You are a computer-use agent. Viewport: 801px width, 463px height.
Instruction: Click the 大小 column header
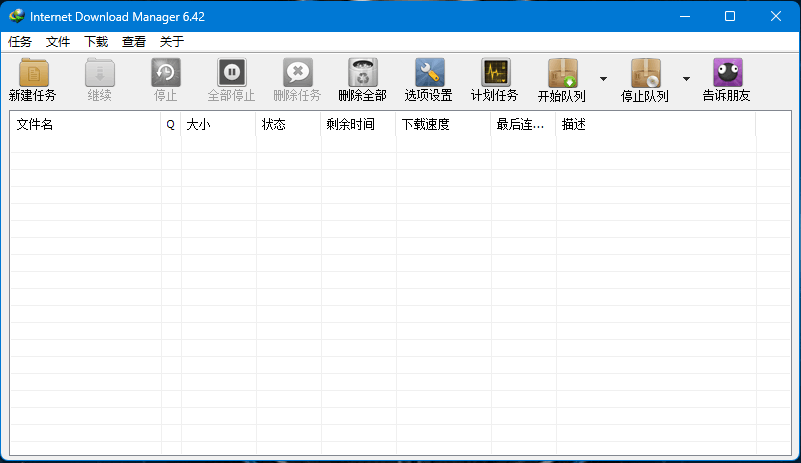218,125
